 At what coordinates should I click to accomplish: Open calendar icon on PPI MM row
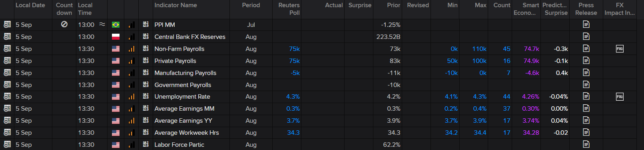pos(7,24)
